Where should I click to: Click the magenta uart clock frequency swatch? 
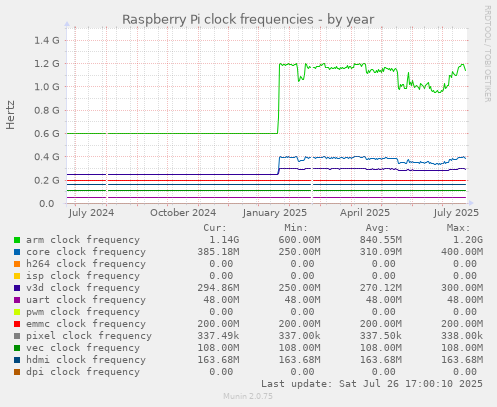pos(17,300)
